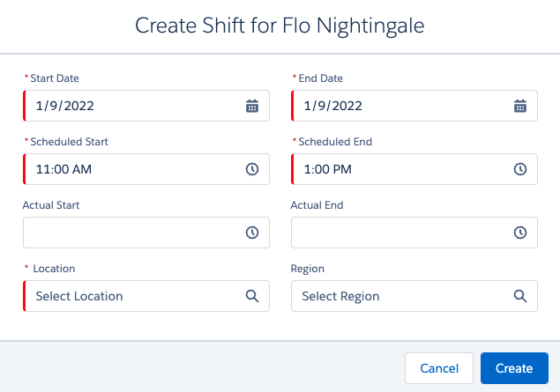Click the Select Region lookup field
Image resolution: width=560 pixels, height=392 pixels.
[414, 296]
